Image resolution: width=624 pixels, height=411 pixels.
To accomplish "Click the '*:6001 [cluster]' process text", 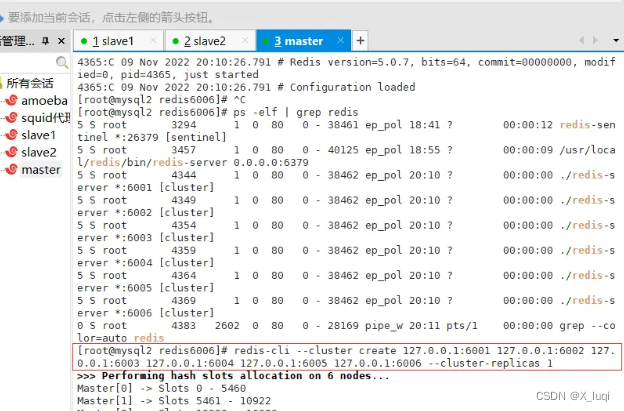I will [165, 187].
